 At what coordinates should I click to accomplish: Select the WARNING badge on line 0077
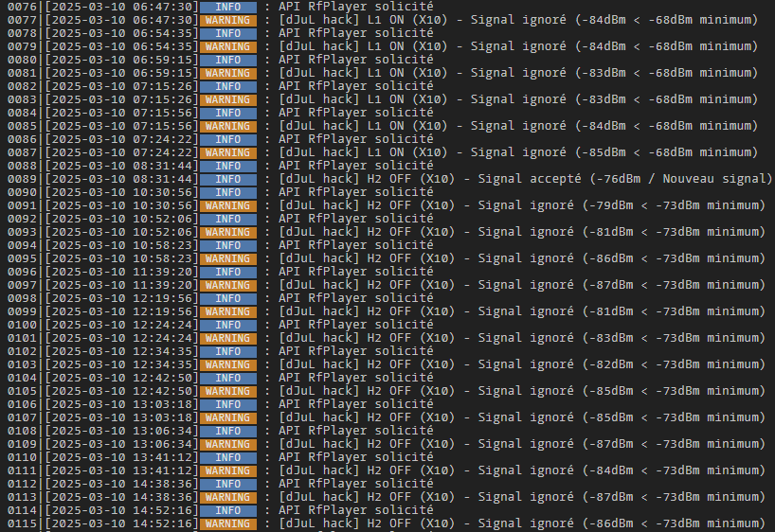pos(227,20)
